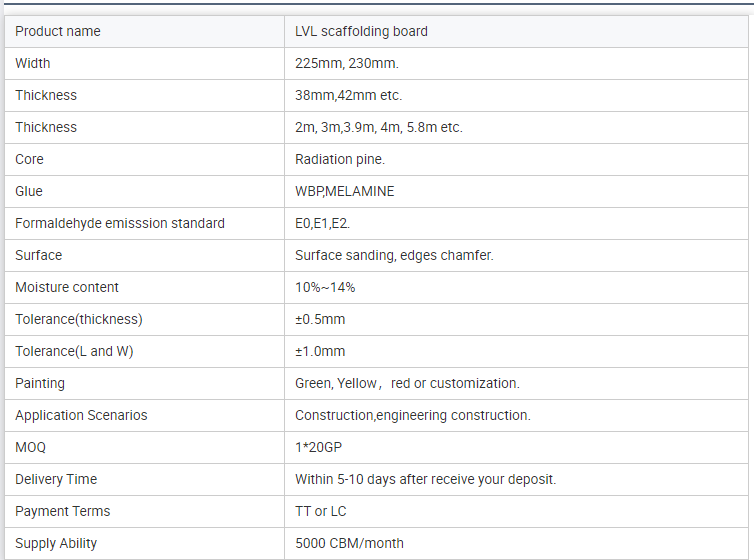Click "Green, Yellow, red or customization." cell
Screen dimensions: 754x560
click(x=407, y=383)
